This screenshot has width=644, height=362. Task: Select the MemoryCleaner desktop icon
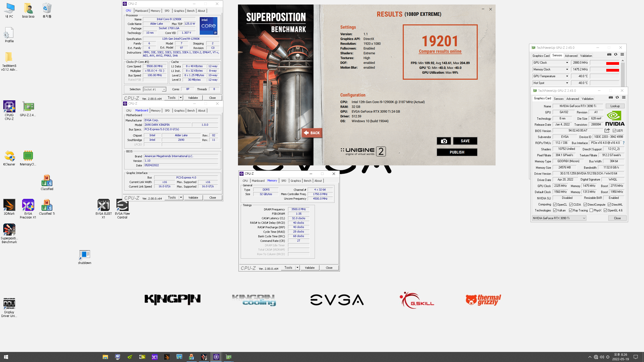coord(28,158)
